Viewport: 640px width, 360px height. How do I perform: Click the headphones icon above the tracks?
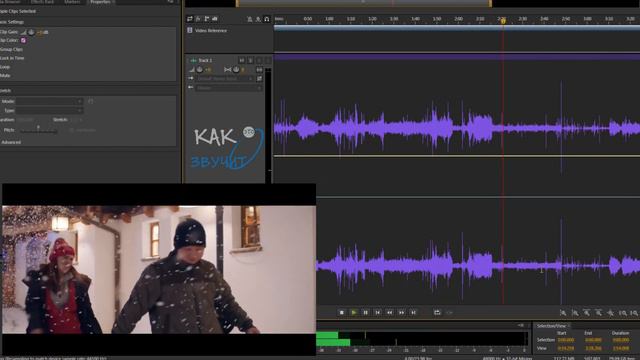267,19
